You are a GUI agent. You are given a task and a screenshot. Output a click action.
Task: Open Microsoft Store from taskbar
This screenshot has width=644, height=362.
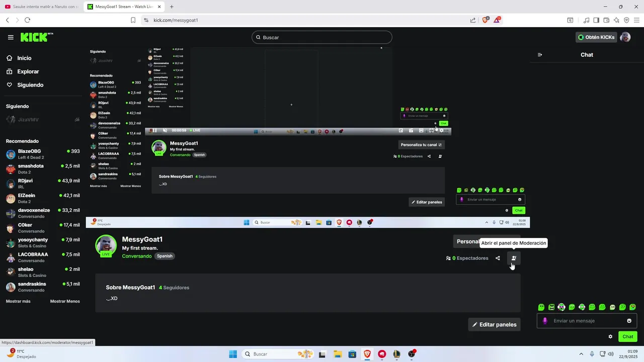click(352, 354)
